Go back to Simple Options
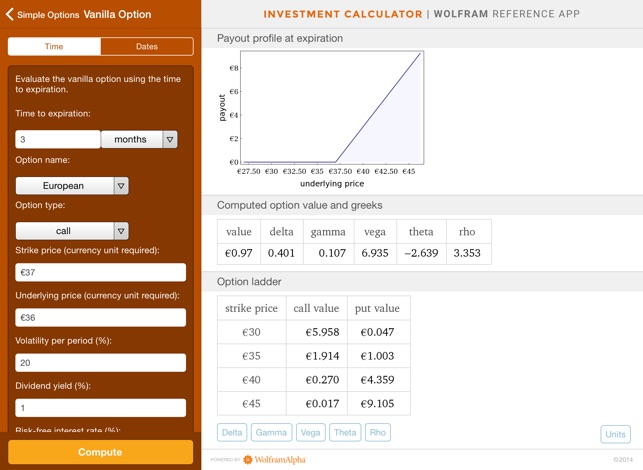The height and width of the screenshot is (470, 643). 42,15
